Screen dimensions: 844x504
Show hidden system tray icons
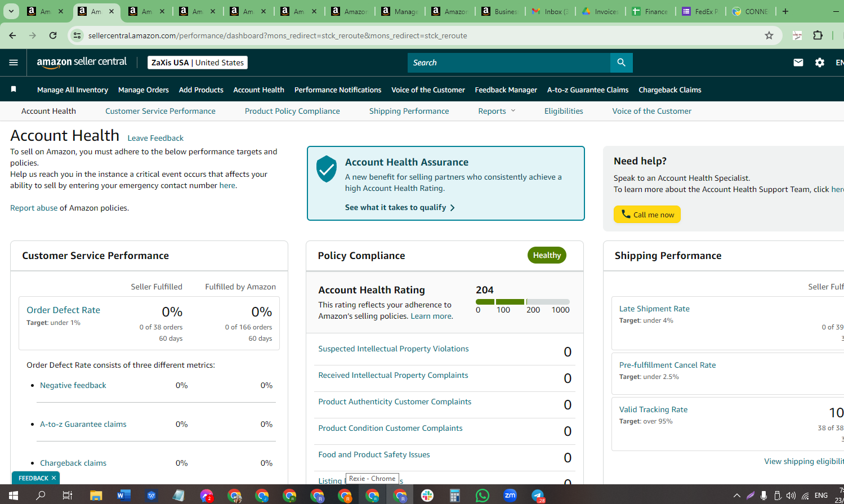pos(736,496)
